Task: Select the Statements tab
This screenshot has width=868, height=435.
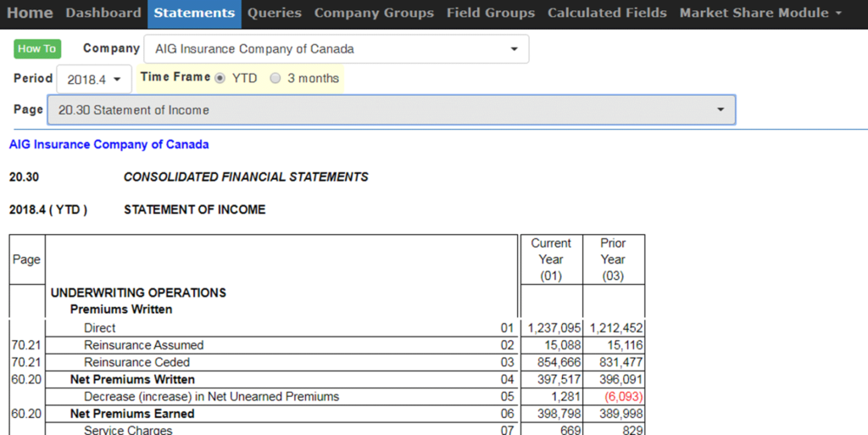Action: 194,13
